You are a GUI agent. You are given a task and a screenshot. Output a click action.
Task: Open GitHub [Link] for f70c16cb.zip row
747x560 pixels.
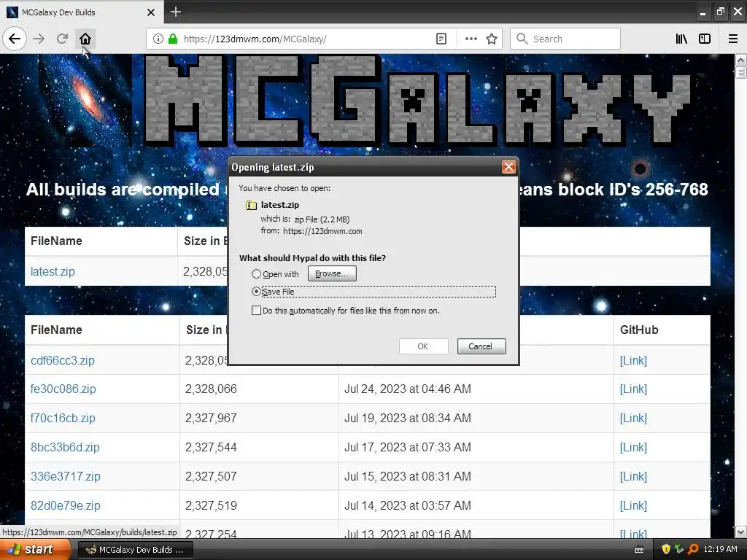tap(633, 418)
